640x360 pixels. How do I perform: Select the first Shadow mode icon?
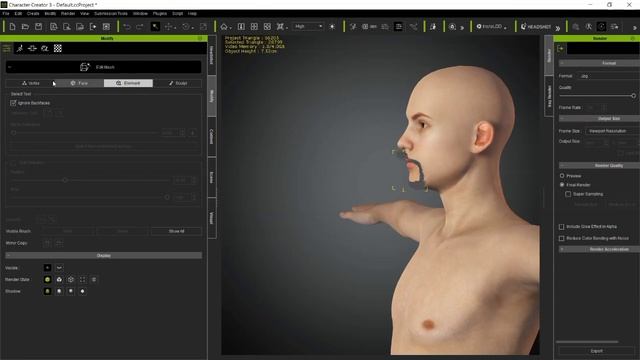[x=47, y=291]
